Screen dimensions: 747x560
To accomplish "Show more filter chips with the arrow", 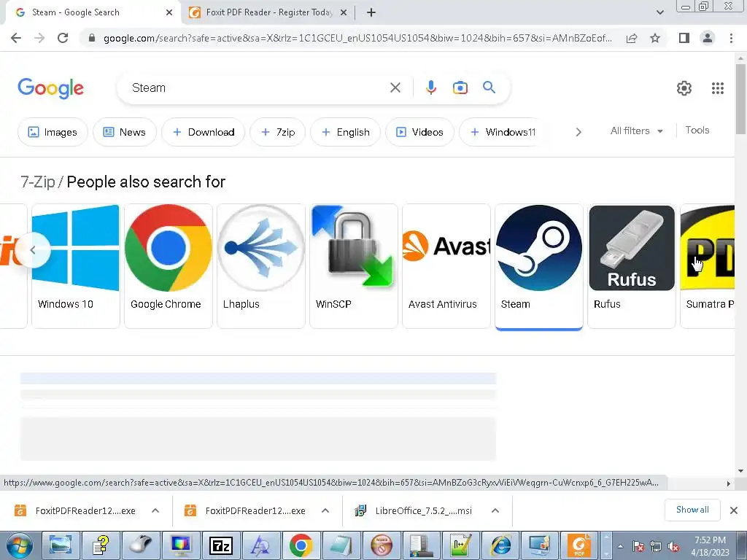I will point(578,132).
